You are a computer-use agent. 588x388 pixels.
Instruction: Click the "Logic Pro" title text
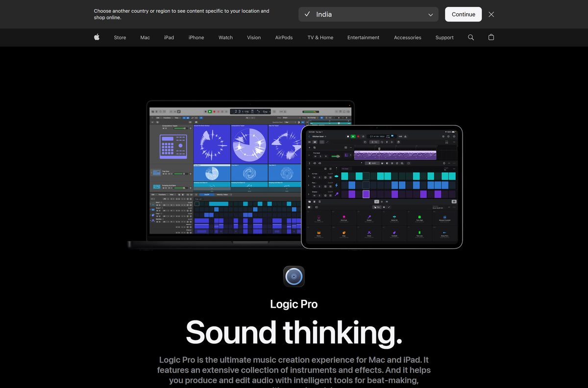pyautogui.click(x=294, y=304)
